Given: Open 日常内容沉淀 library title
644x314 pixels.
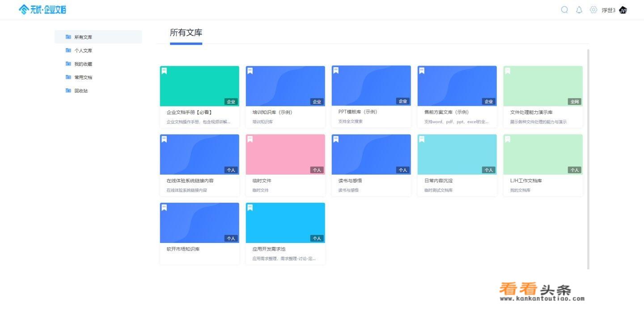Looking at the screenshot, I should [438, 180].
